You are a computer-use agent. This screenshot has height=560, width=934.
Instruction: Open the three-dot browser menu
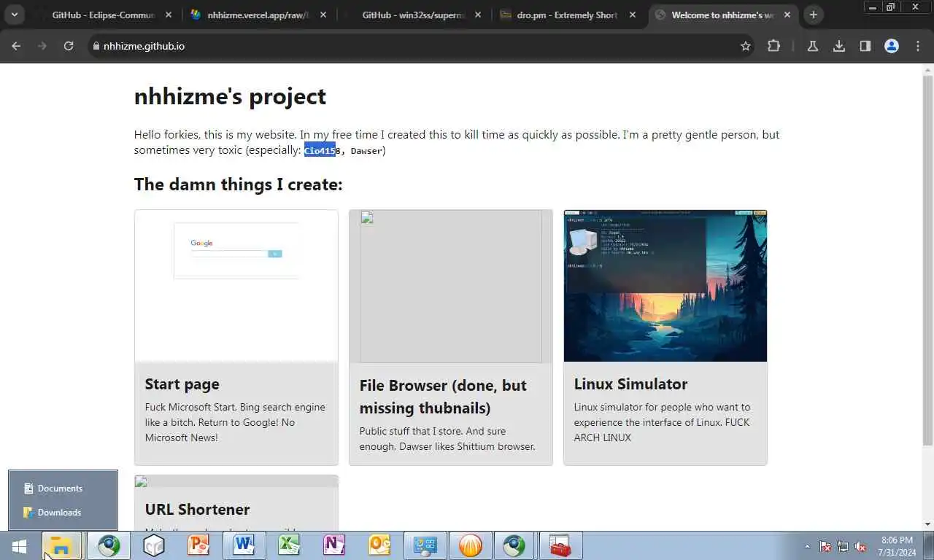pos(918,46)
